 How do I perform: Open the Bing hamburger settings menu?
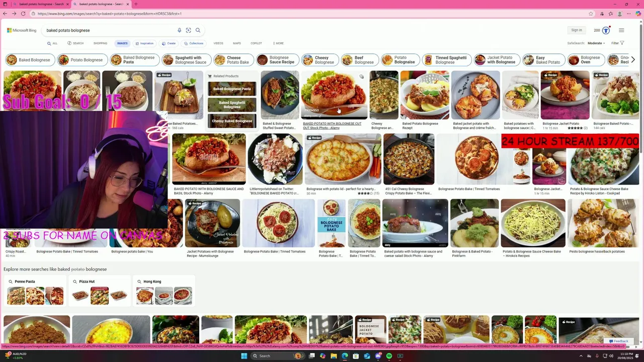621,30
